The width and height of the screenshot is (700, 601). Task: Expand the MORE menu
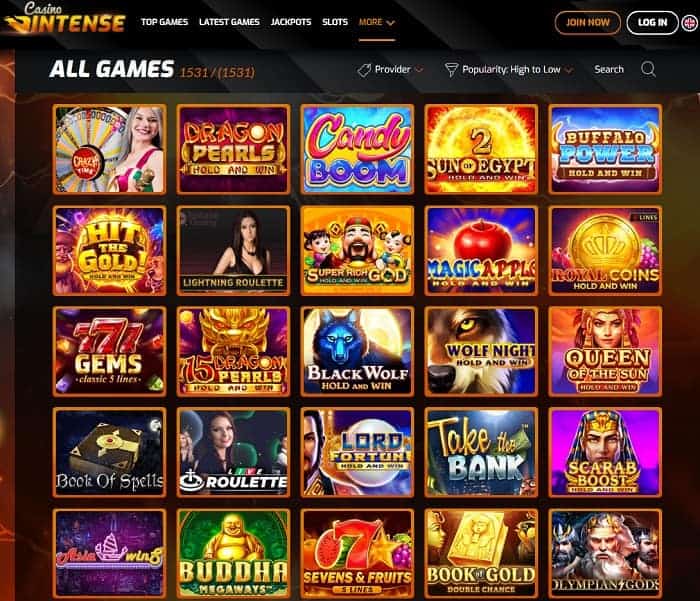point(377,22)
